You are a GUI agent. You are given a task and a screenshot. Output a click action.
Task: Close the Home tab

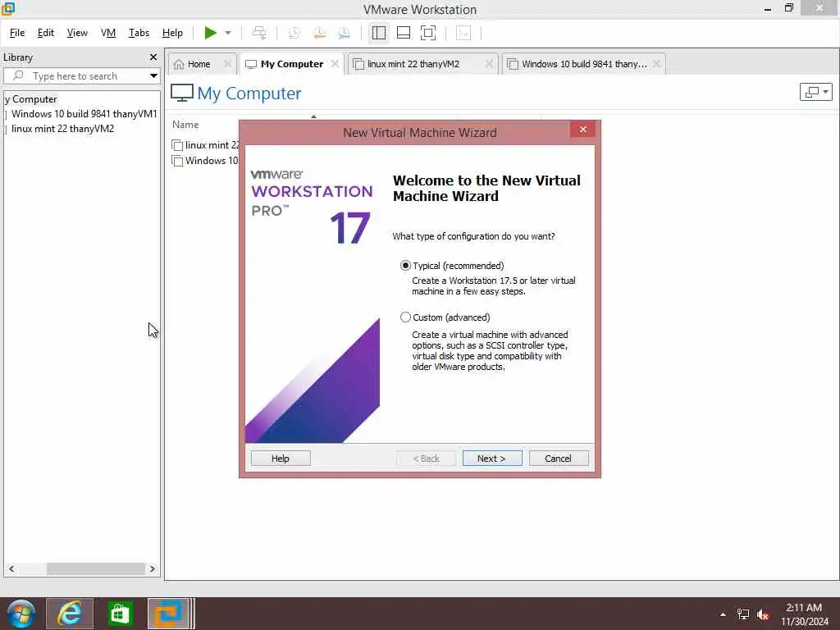point(227,64)
